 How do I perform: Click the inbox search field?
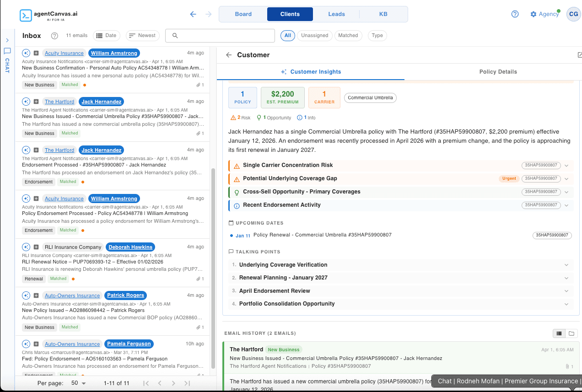(220, 36)
